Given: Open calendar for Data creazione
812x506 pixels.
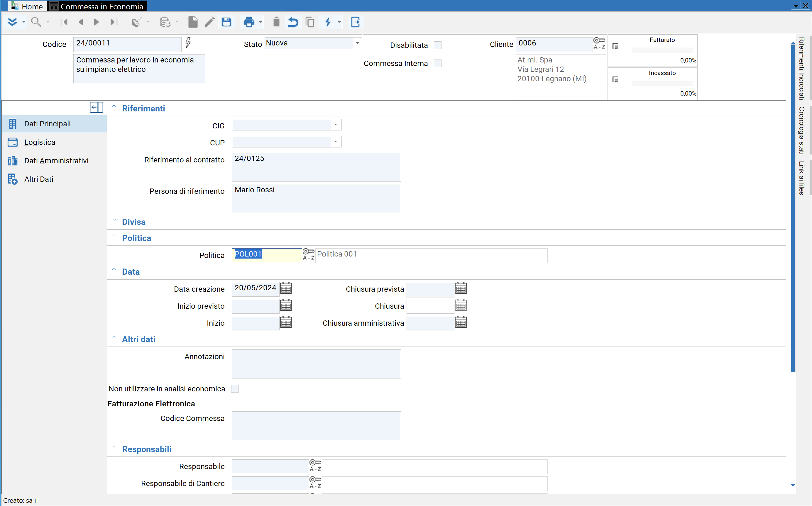Looking at the screenshot, I should [x=286, y=288].
